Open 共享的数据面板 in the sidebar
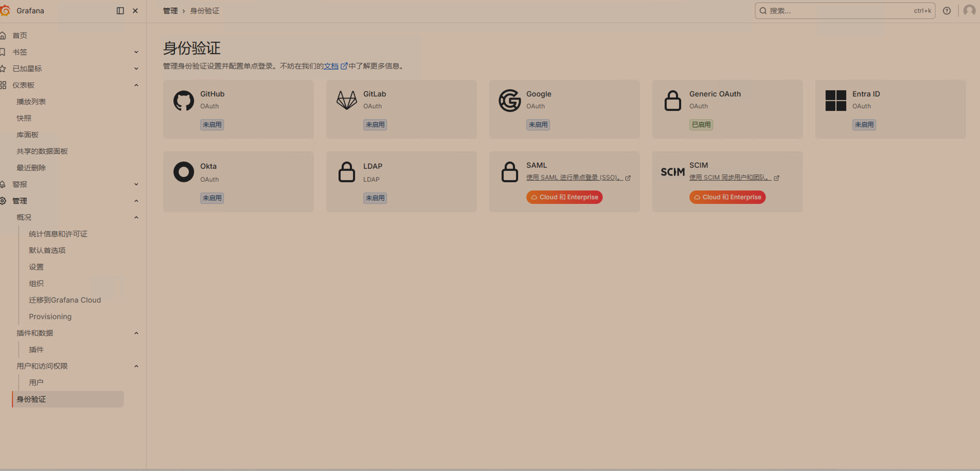The image size is (980, 471). 42,151
